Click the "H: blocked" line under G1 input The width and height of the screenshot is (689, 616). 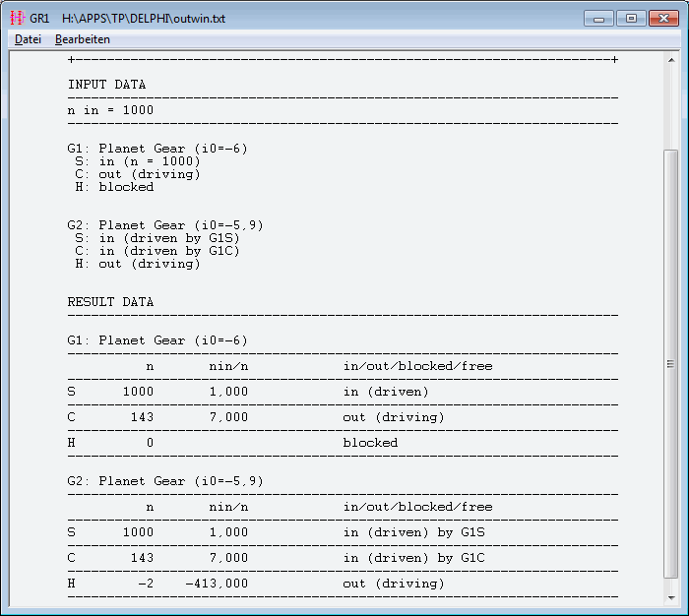114,187
